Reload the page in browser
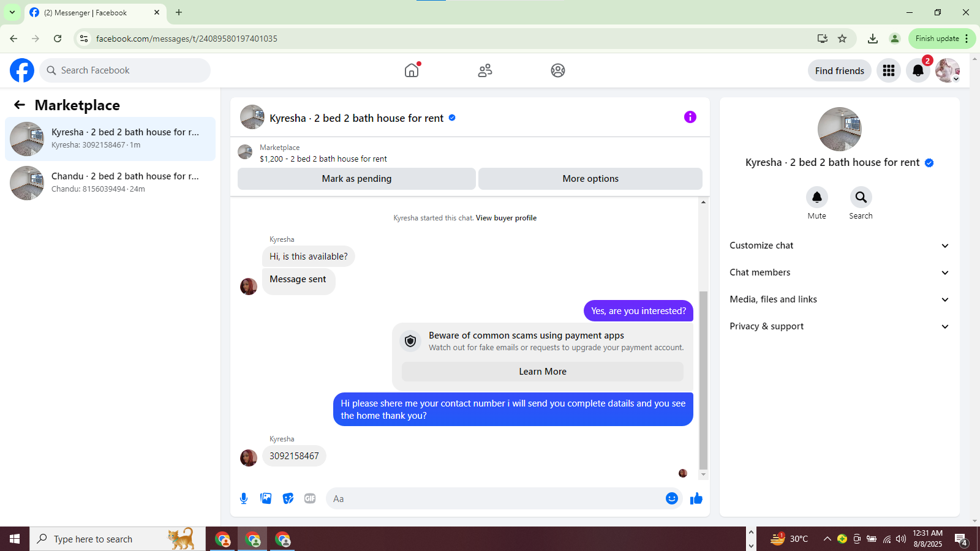Image resolution: width=980 pixels, height=551 pixels. point(58,39)
